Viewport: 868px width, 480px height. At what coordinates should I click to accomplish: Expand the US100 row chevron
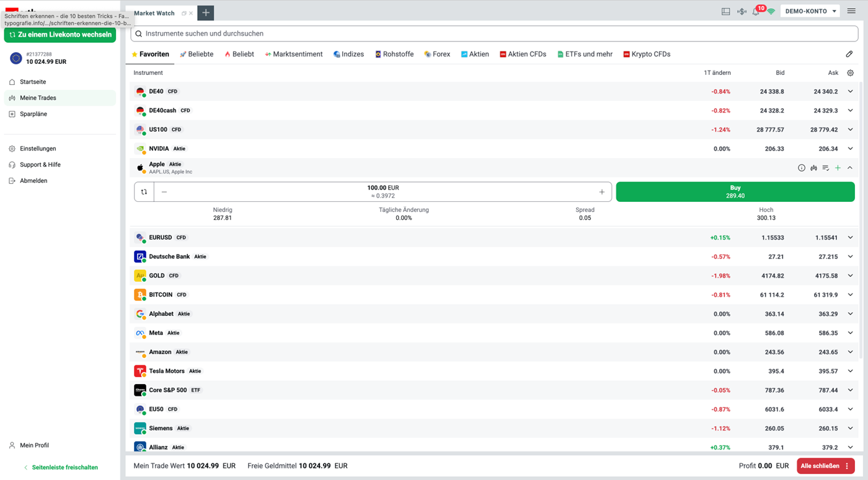pos(851,130)
